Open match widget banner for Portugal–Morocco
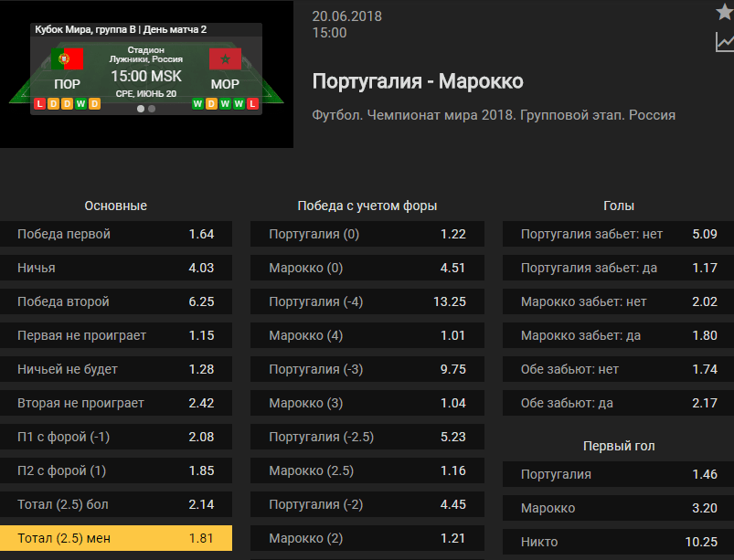This screenshot has height=560, width=734. [x=146, y=74]
